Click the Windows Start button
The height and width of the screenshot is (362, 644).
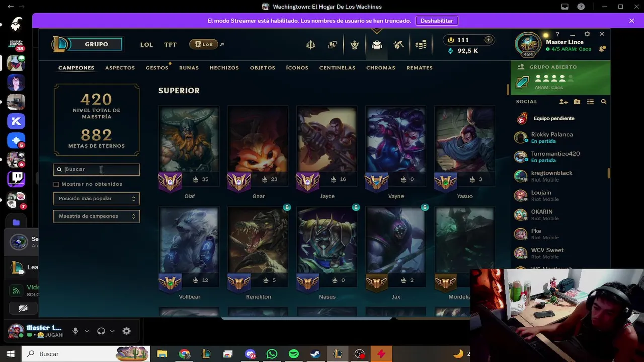tap(11, 354)
